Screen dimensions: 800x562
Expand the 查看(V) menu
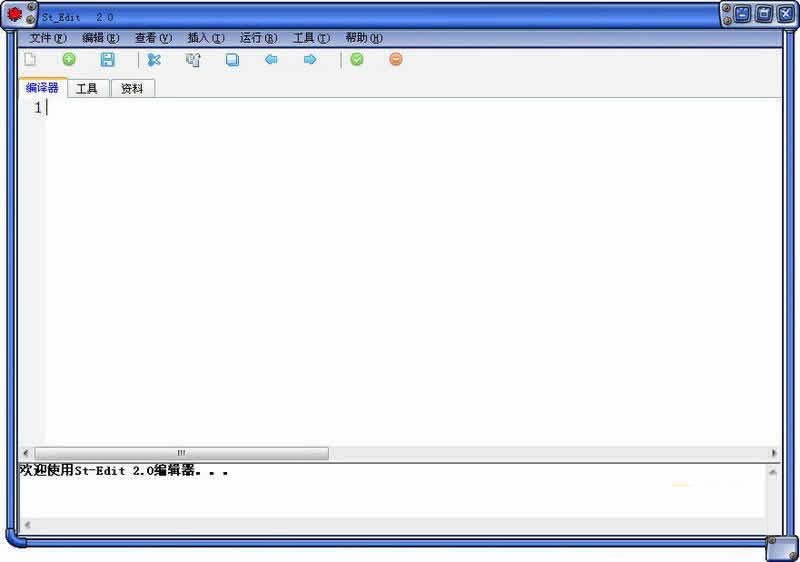pyautogui.click(x=153, y=38)
